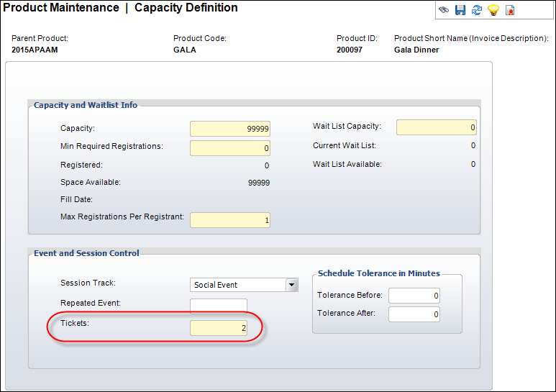Click the Capacity input field
Screen dimensions: 556x392
230,129
